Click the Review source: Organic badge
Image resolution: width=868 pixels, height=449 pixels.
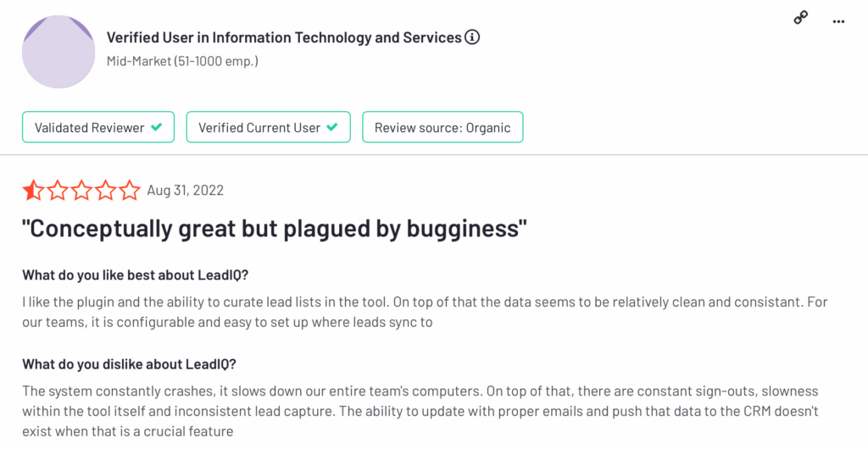[442, 127]
